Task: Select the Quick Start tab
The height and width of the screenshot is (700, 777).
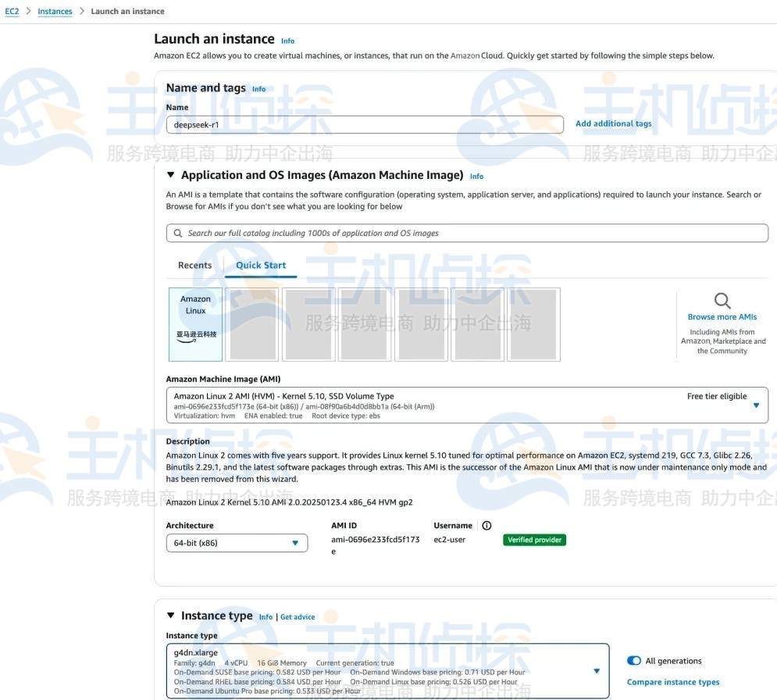Action: click(260, 265)
